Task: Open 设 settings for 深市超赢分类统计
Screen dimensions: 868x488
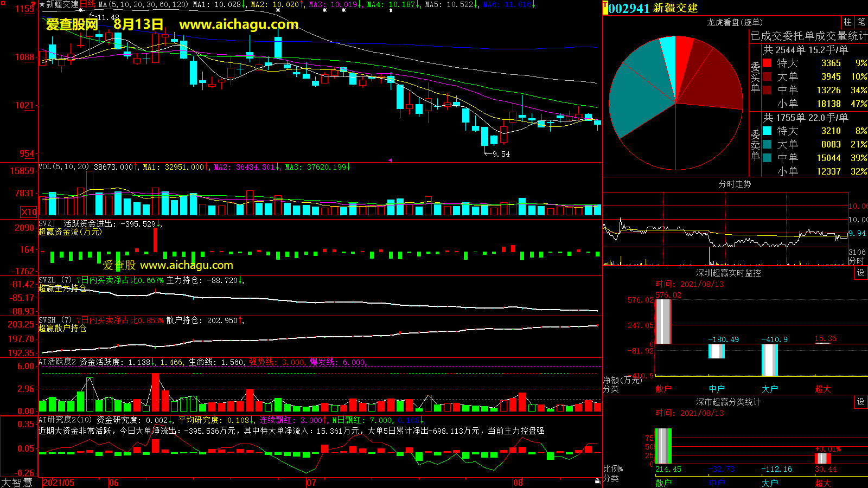Action: pos(861,402)
